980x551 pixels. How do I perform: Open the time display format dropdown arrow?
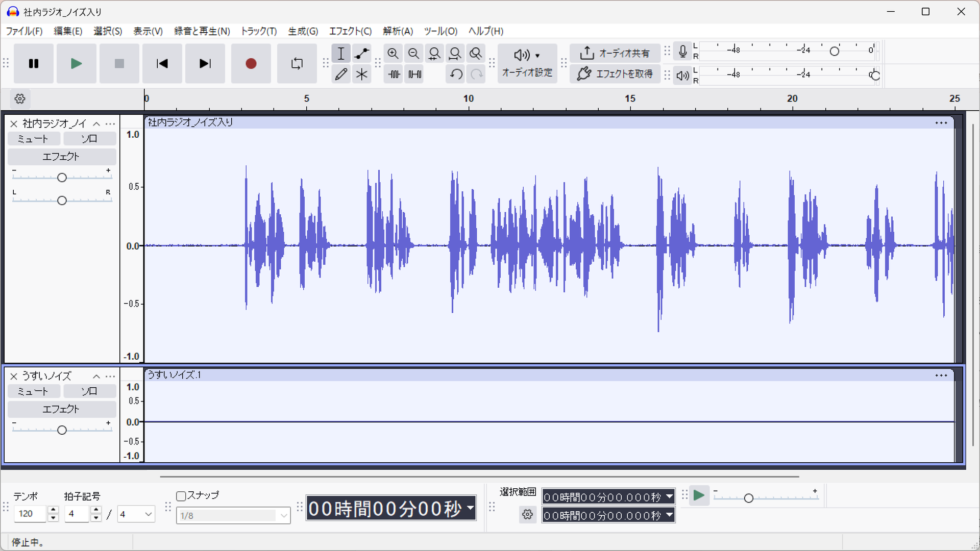[470, 508]
